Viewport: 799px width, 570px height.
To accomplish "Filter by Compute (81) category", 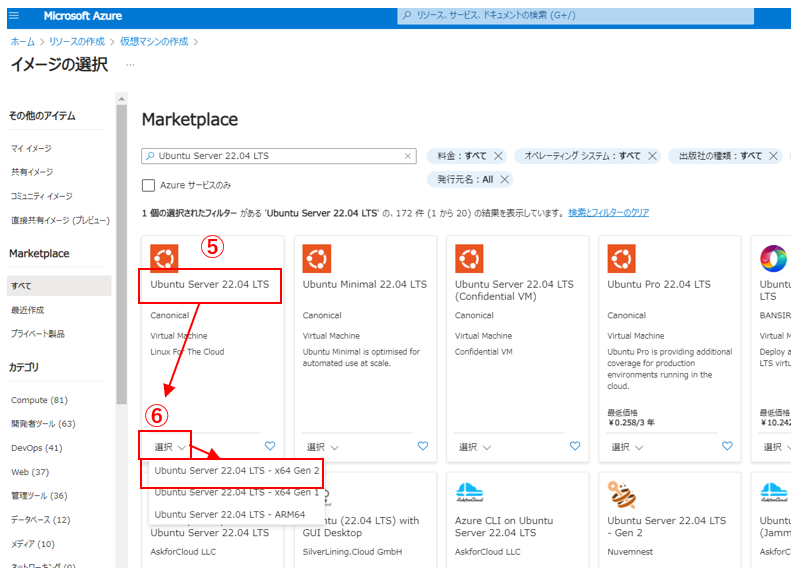I will tap(39, 400).
